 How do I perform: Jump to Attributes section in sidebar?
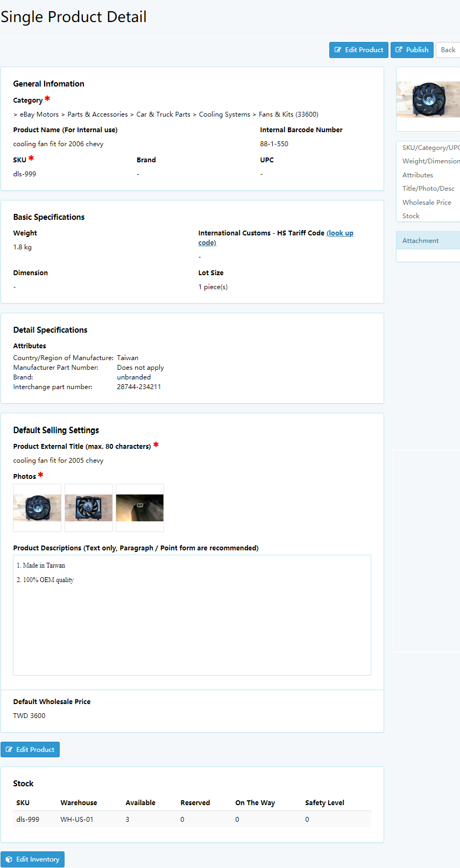(x=417, y=175)
